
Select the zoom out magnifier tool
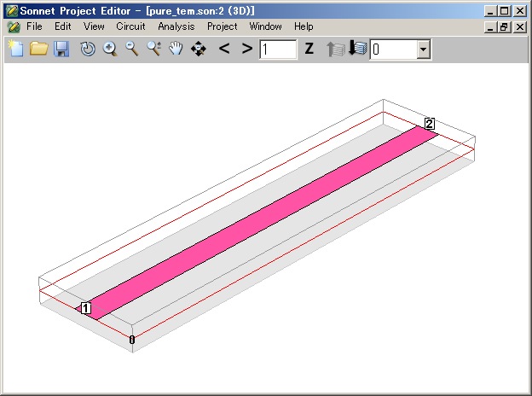click(x=132, y=49)
